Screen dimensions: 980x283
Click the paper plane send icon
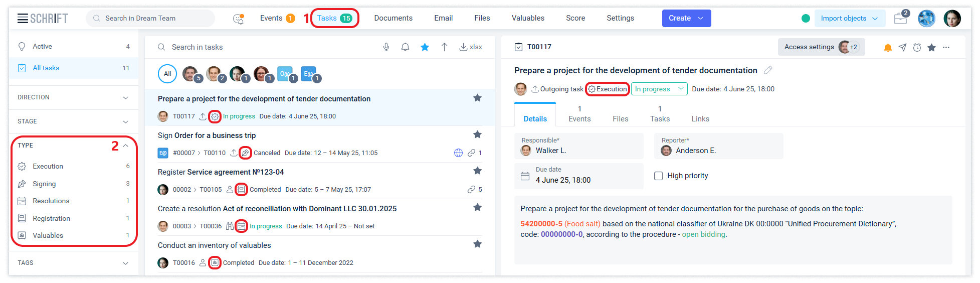pyautogui.click(x=902, y=47)
